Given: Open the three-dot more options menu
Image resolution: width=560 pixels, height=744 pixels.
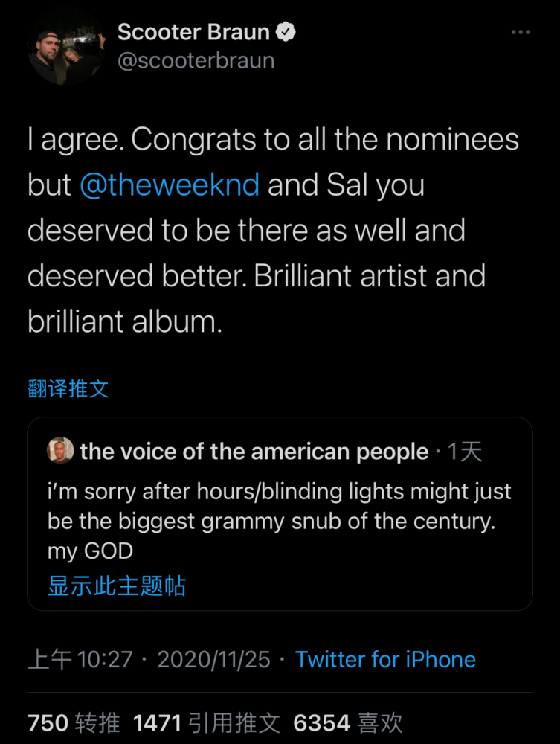Looking at the screenshot, I should 520,32.
